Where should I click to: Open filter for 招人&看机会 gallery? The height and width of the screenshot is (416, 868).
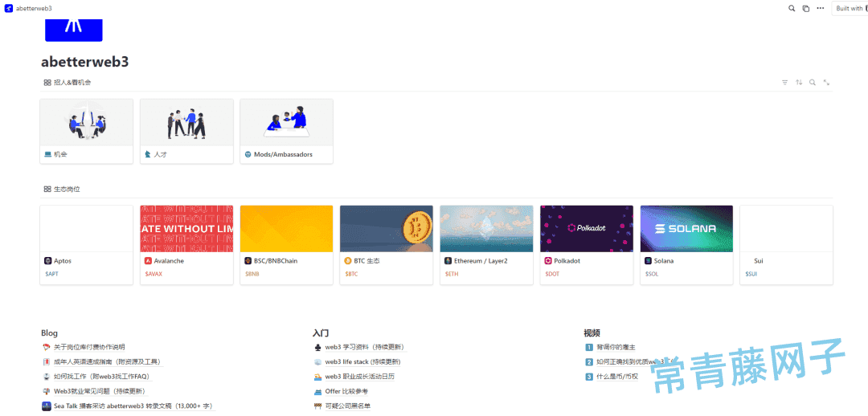coord(784,83)
